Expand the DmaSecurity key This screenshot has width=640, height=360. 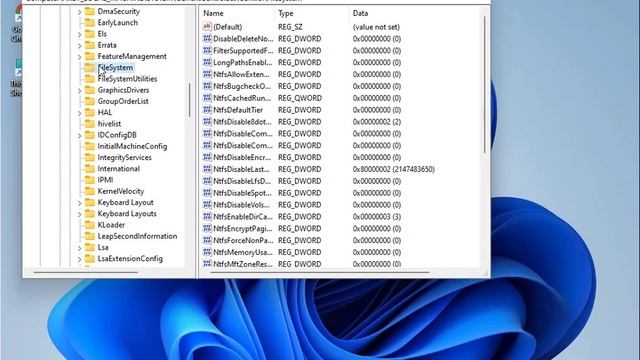79,12
